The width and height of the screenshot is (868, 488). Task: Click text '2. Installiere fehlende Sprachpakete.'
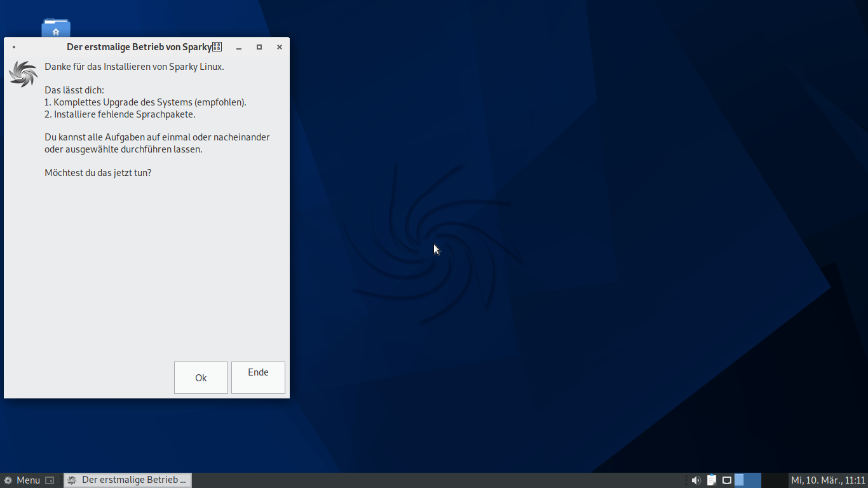[x=120, y=114]
